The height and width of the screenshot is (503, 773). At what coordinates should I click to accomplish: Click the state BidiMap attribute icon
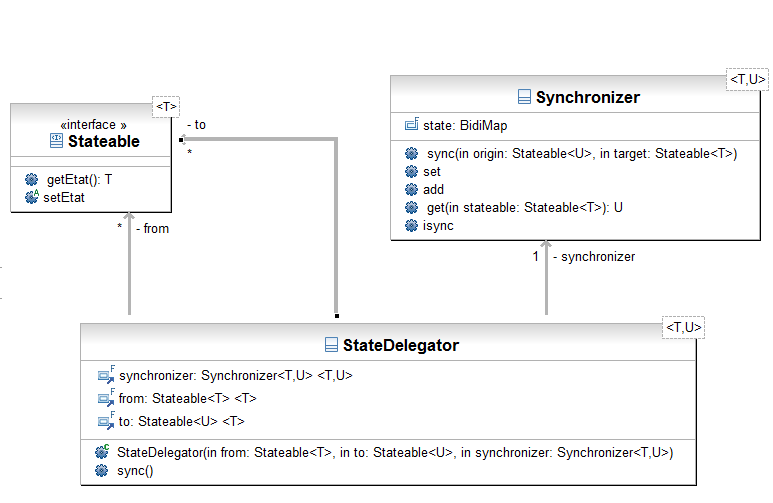pyautogui.click(x=412, y=124)
